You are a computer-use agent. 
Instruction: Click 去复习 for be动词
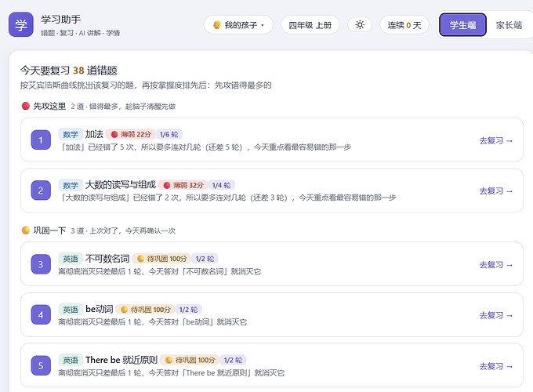(x=495, y=315)
